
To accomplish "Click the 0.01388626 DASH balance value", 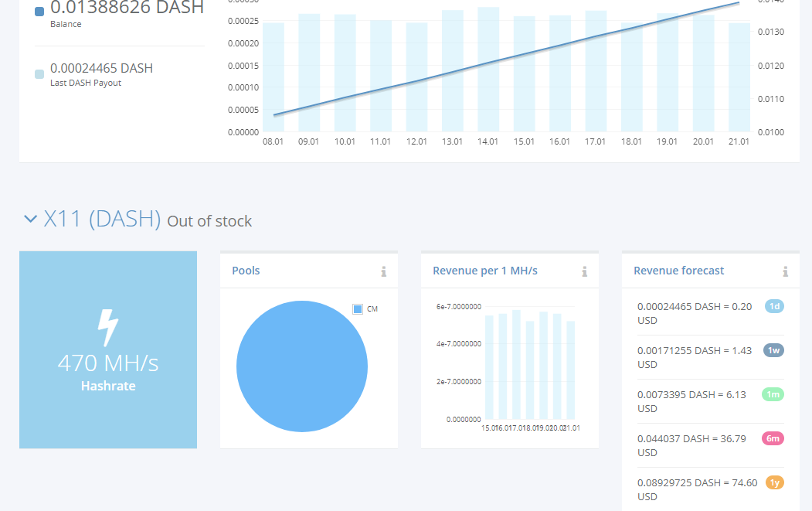I will tap(127, 7).
